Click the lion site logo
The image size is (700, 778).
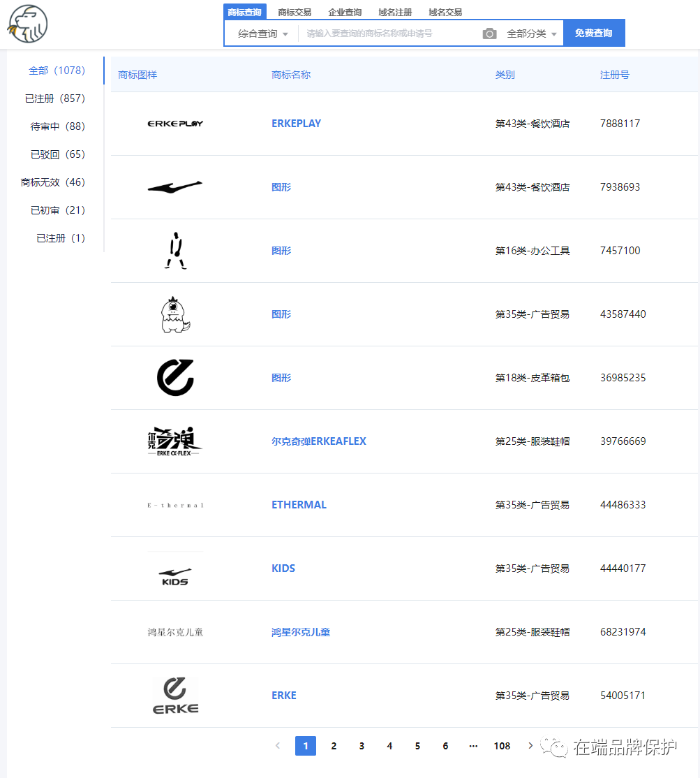(27, 24)
